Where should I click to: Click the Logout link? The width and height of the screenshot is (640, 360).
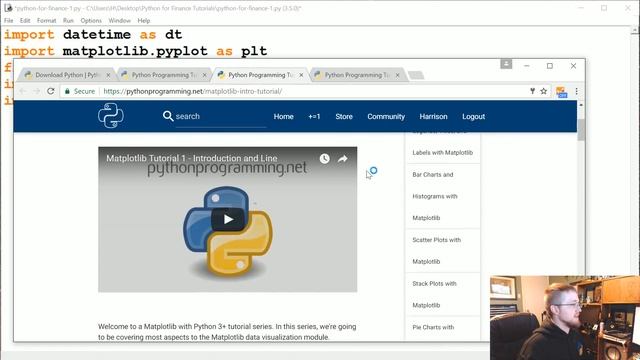473,116
